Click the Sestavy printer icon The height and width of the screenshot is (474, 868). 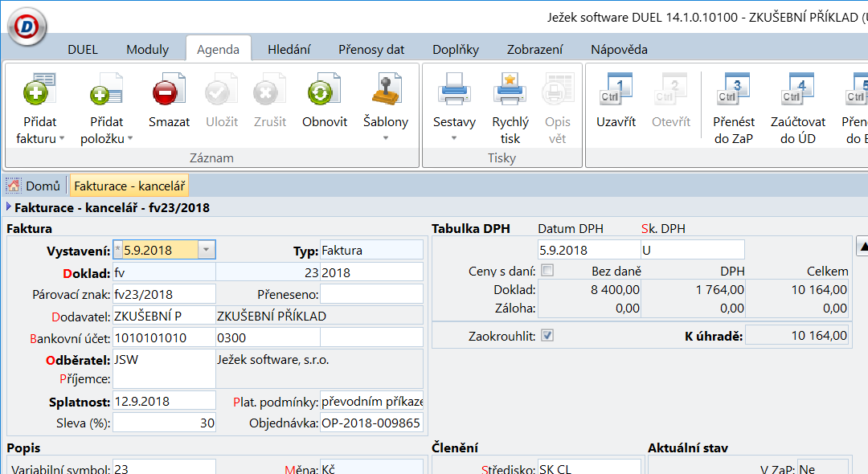(x=454, y=90)
